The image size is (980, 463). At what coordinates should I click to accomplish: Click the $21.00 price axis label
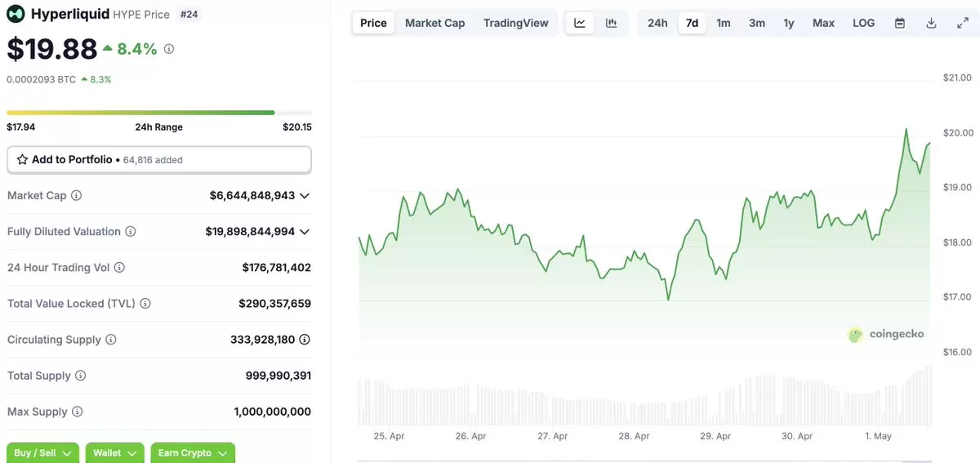pos(957,78)
